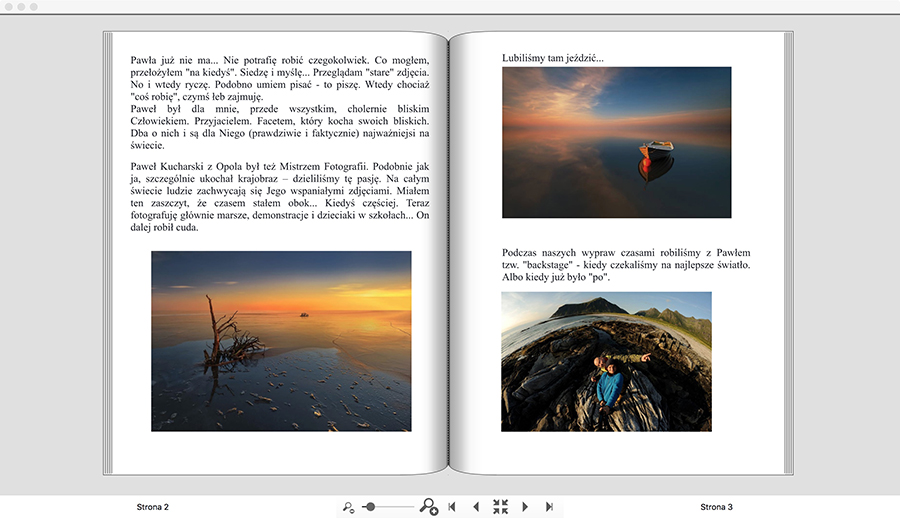Click the right end of zoom slider track
The height and width of the screenshot is (518, 900).
412,507
